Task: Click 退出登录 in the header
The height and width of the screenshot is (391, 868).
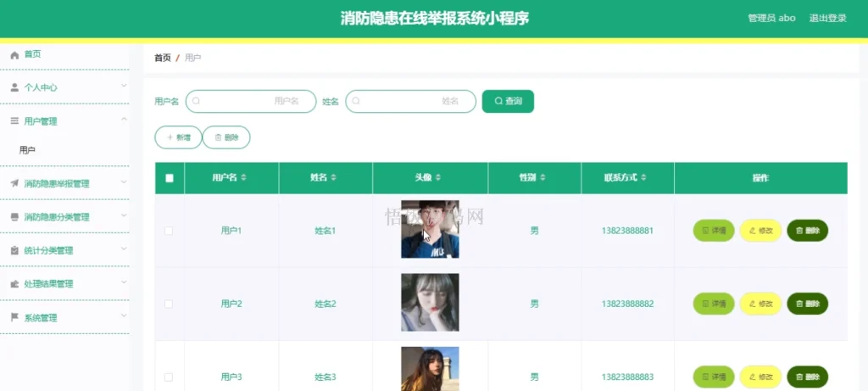Action: pos(827,18)
